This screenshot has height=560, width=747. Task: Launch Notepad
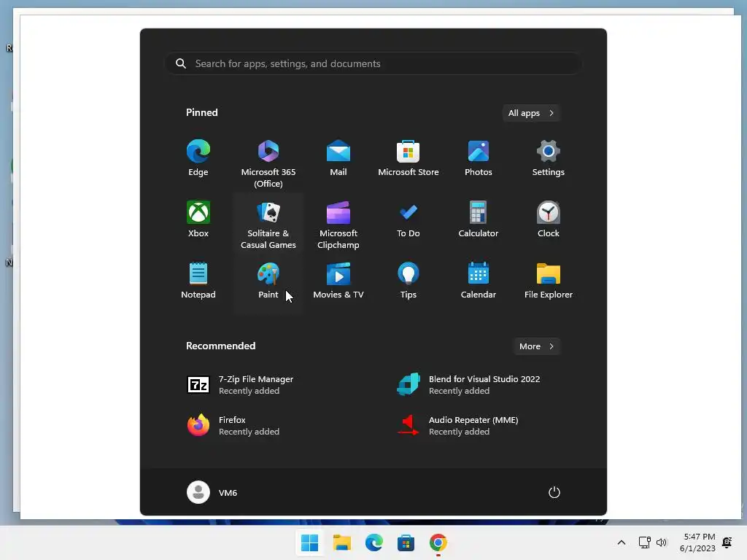[x=198, y=281]
